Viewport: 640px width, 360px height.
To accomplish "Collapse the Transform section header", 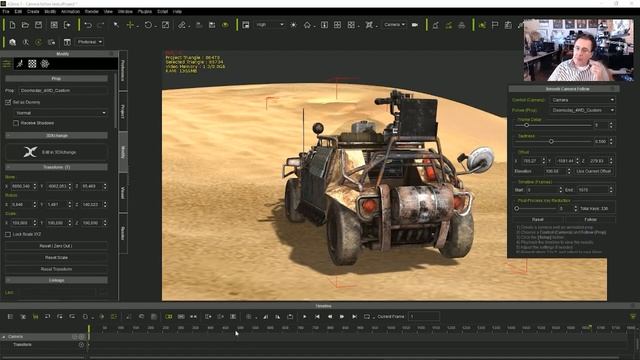I will coord(56,167).
